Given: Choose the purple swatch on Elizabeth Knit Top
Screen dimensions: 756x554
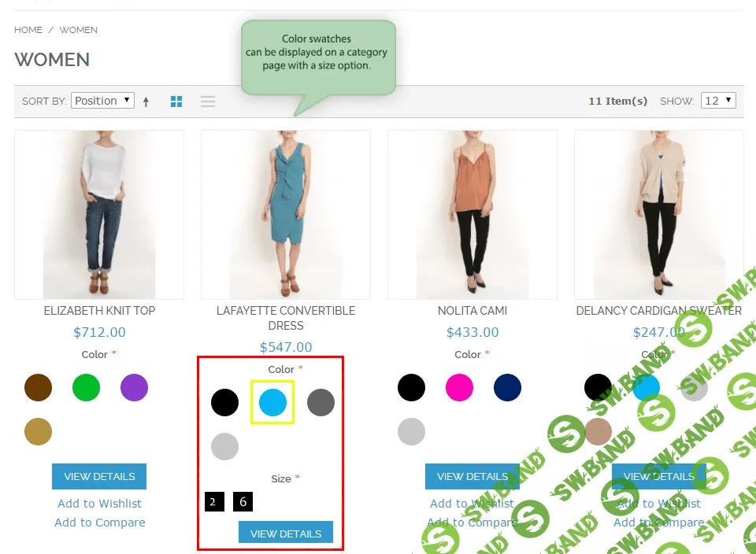Looking at the screenshot, I should point(133,387).
